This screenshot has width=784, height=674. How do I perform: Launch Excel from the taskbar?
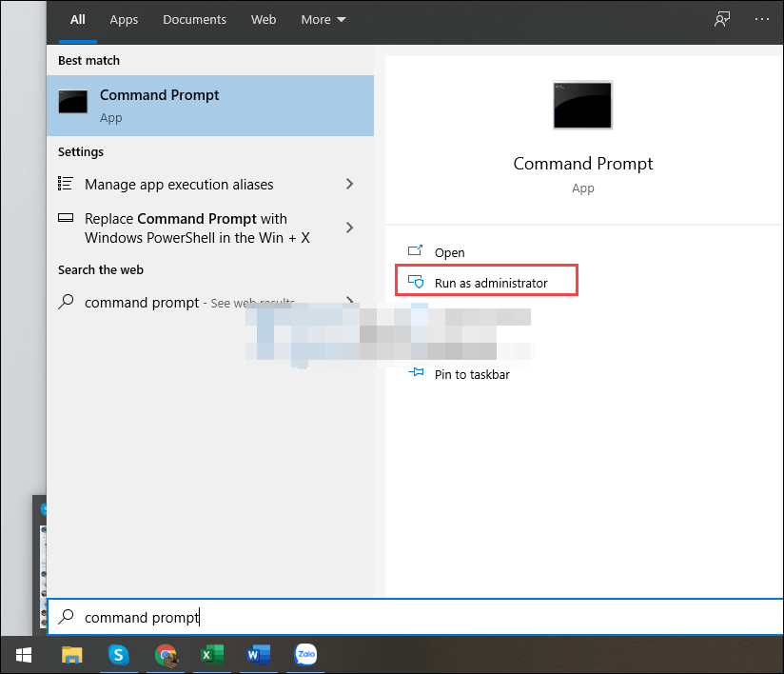click(x=211, y=655)
